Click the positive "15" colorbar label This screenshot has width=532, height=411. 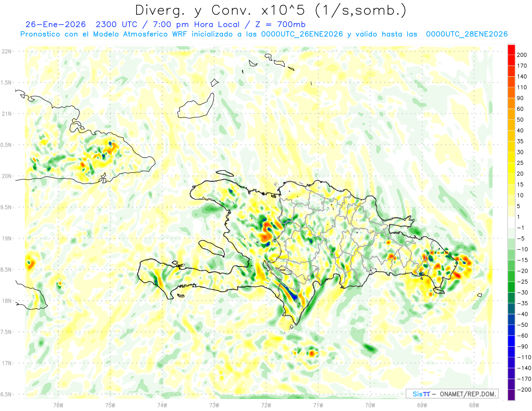coord(521,184)
